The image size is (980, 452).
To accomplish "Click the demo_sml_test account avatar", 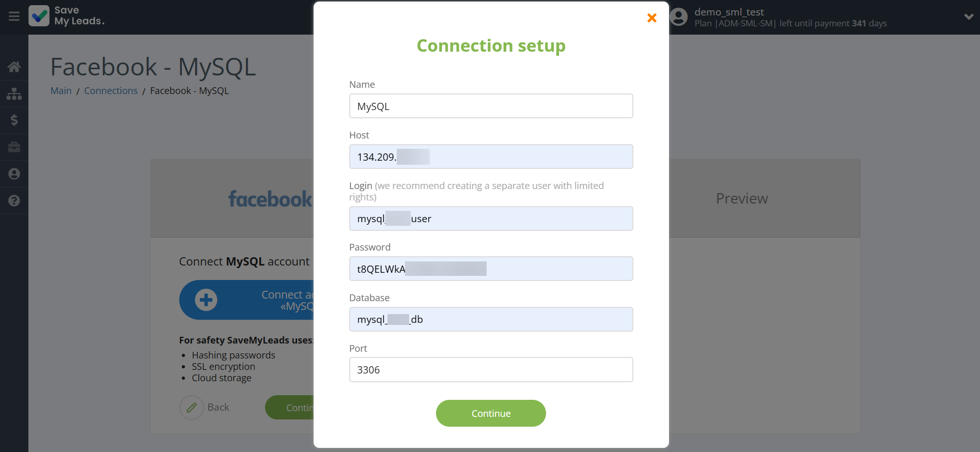I will 678,17.
